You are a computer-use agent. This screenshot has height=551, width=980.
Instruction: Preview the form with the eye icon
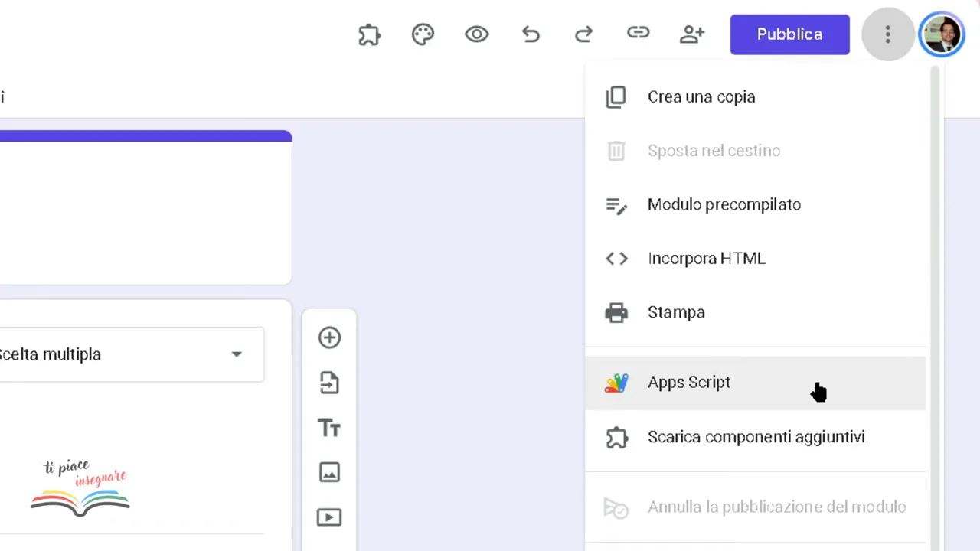[476, 34]
